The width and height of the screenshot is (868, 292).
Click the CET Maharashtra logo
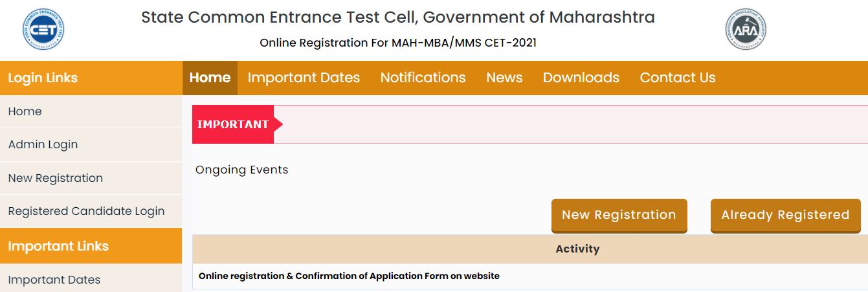click(43, 29)
